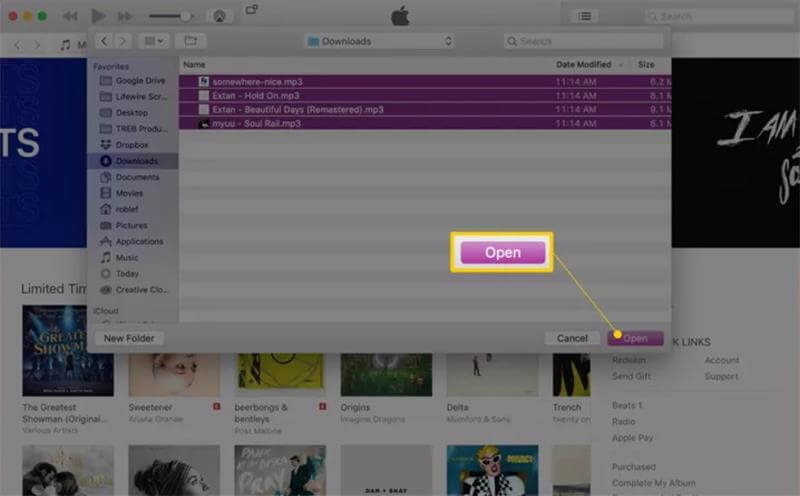Click the Redeem link
The height and width of the screenshot is (496, 800).
(629, 360)
